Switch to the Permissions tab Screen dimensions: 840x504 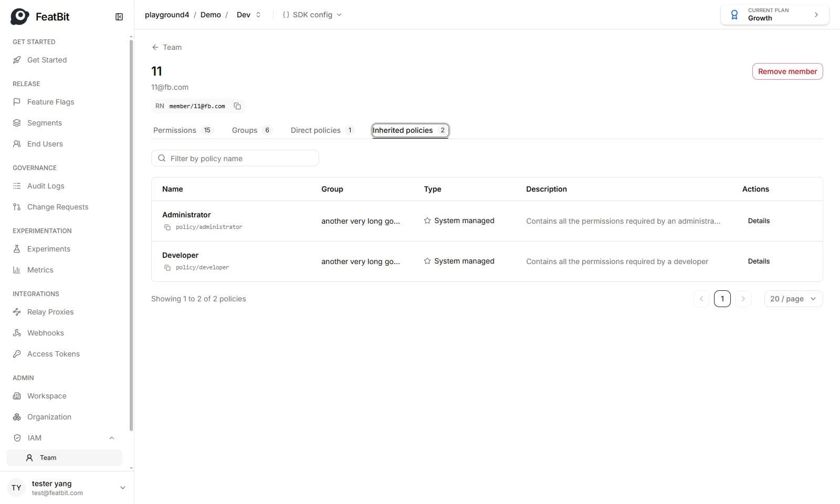click(183, 130)
